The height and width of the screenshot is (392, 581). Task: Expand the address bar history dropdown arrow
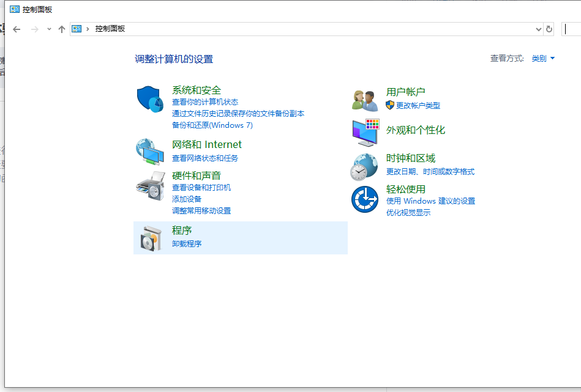coord(538,29)
